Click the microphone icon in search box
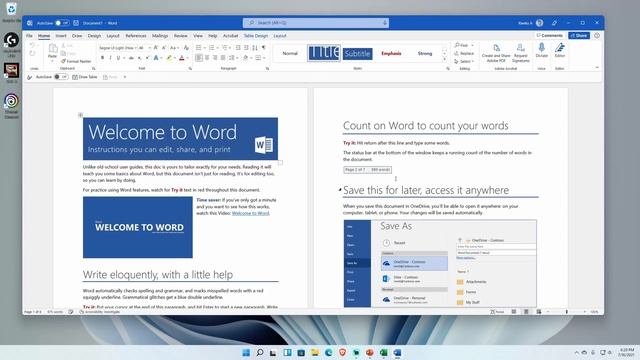The height and width of the screenshot is (360, 640). [x=384, y=23]
